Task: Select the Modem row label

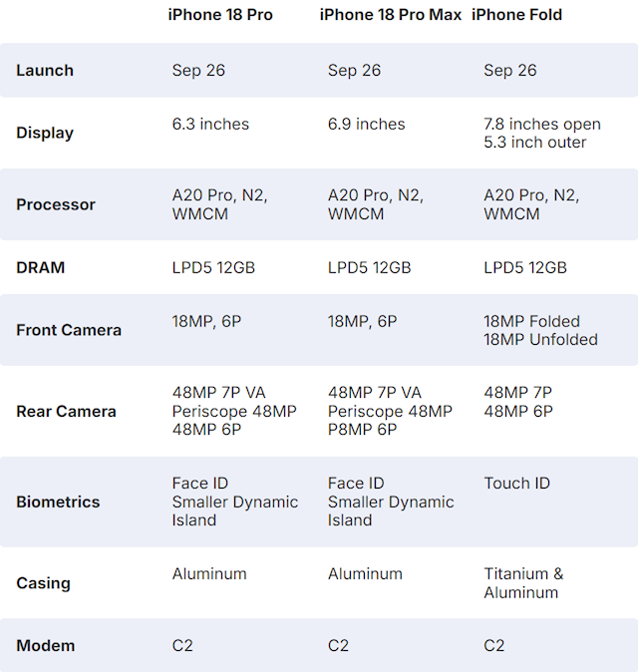Action: click(x=43, y=646)
